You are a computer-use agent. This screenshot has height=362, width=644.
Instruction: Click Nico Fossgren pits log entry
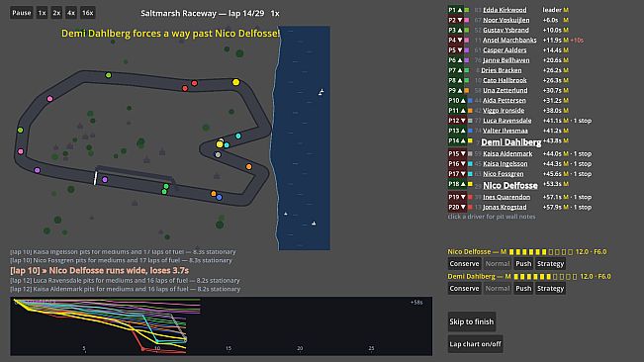pyautogui.click(x=121, y=260)
